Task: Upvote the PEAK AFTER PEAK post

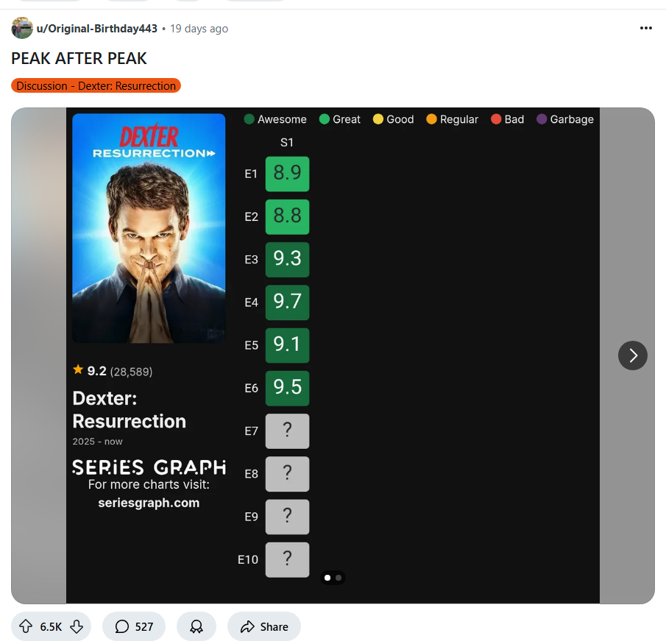Action: pos(26,626)
